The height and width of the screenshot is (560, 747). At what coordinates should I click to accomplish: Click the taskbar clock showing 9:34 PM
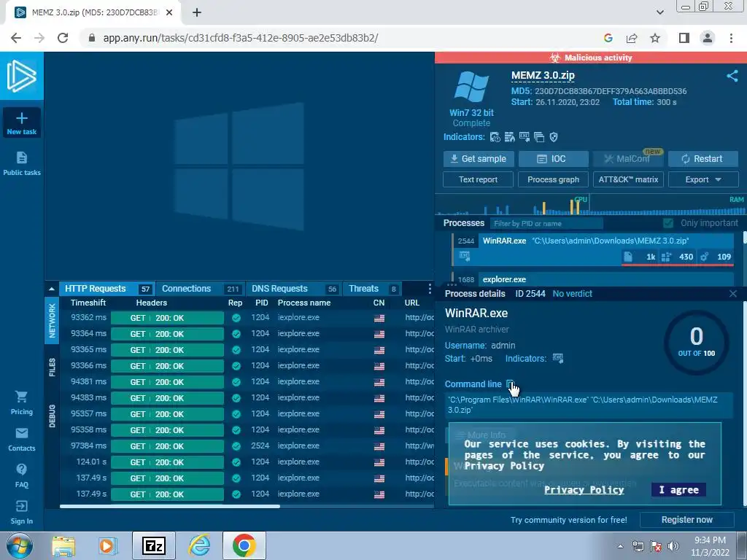710,546
